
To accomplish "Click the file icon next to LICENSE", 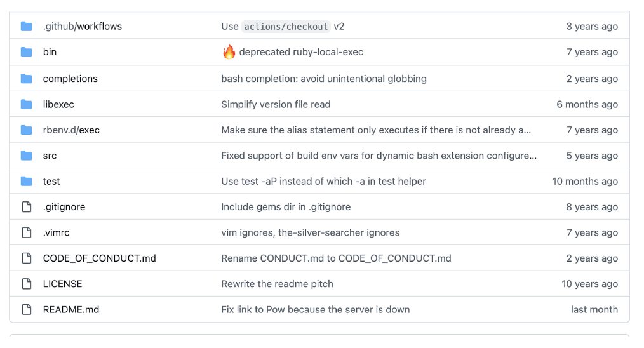I will pyautogui.click(x=27, y=284).
